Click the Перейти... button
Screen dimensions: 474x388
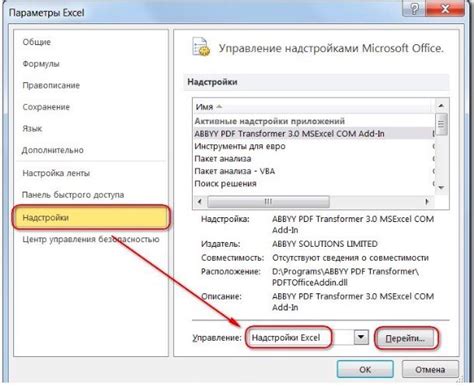pos(405,338)
